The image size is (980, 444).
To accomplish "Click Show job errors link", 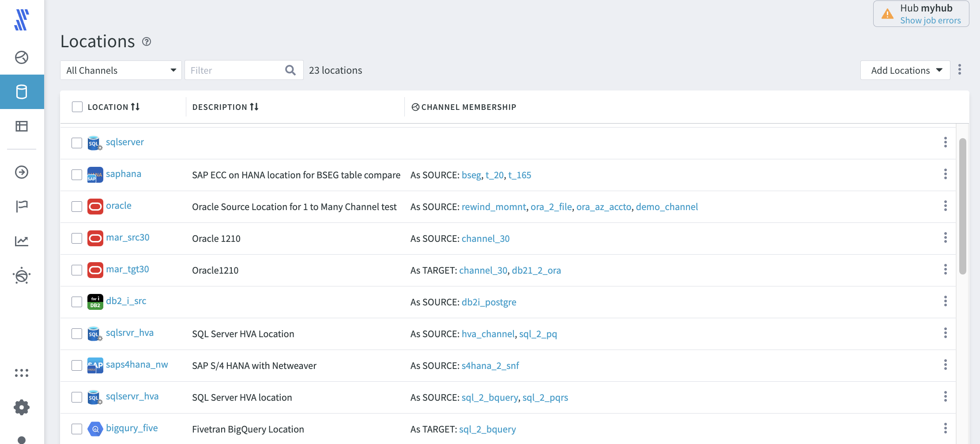I will pyautogui.click(x=931, y=20).
